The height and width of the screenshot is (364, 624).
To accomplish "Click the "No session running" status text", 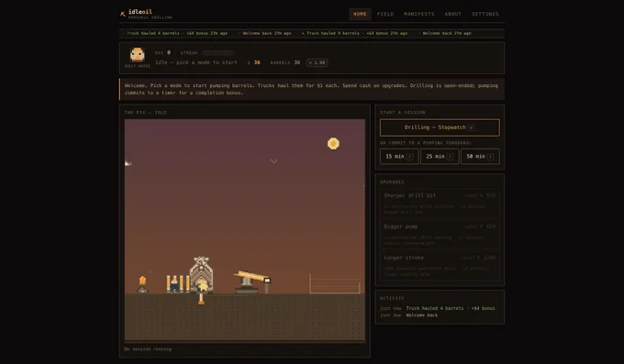I will point(148,349).
